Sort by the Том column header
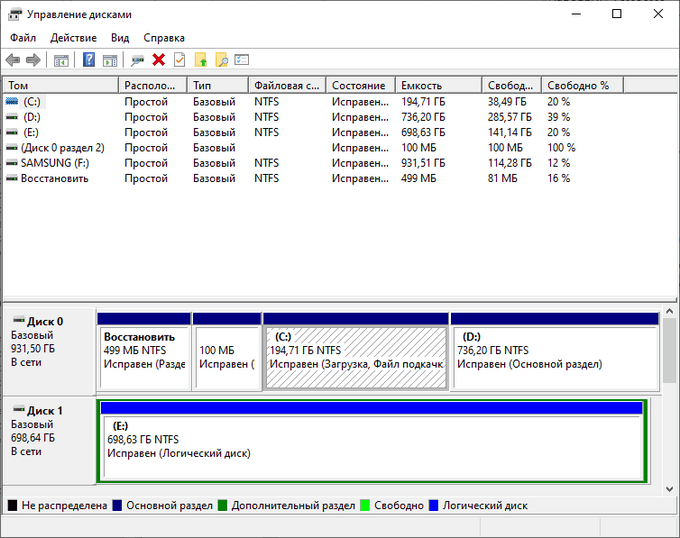This screenshot has height=538, width=680. pos(61,85)
